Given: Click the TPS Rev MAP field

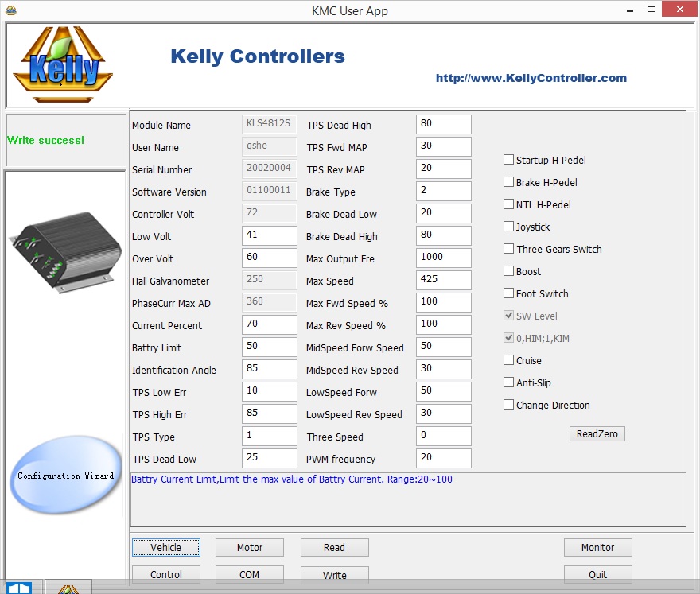Looking at the screenshot, I should click(443, 169).
